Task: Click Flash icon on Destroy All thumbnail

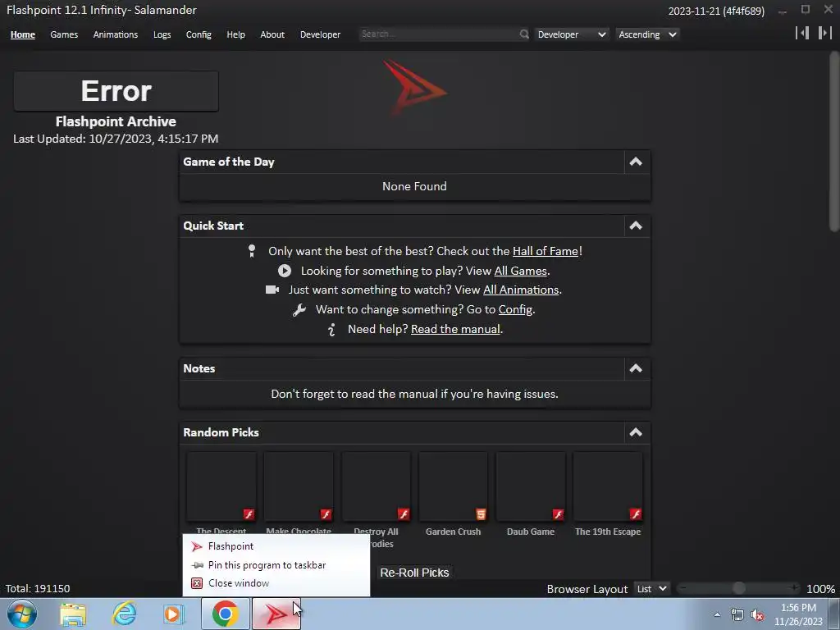Action: 404,514
